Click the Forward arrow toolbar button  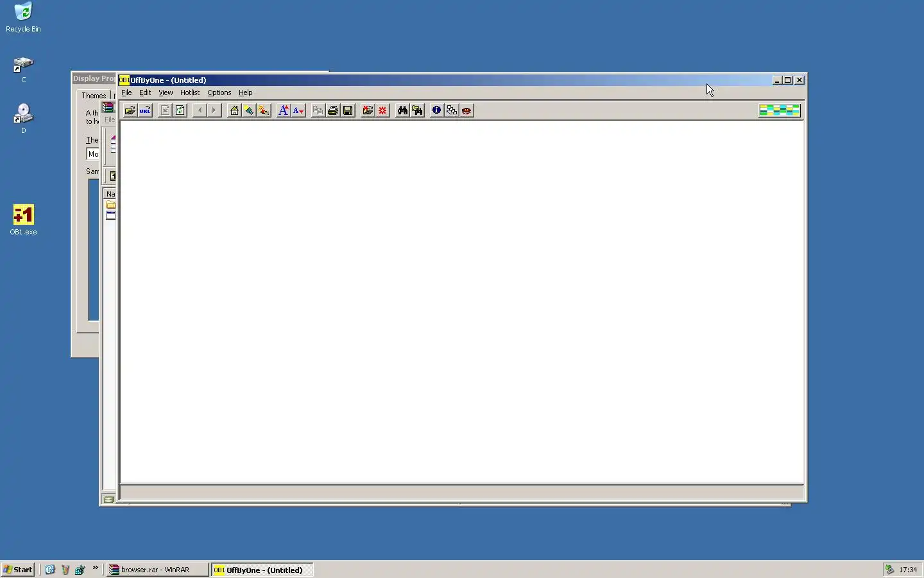point(214,110)
